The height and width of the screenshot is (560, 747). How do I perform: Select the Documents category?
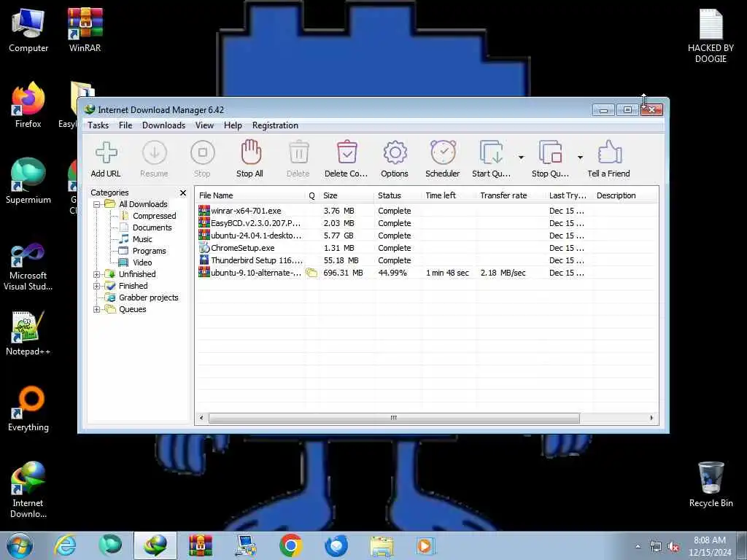pos(152,227)
